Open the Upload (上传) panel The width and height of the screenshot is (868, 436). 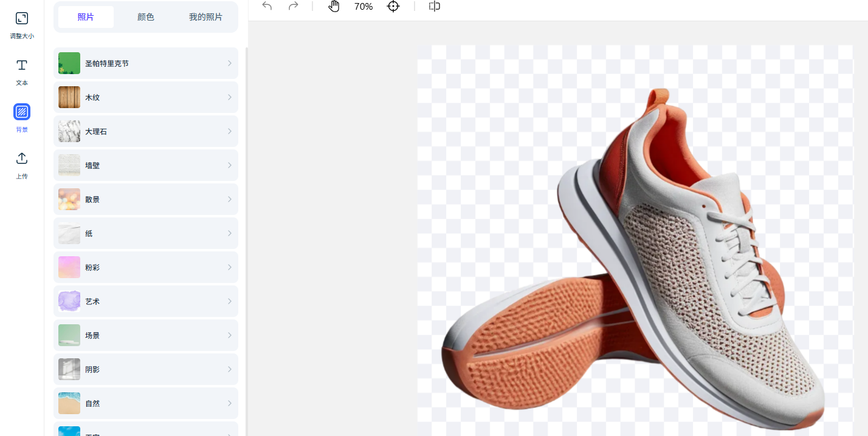pos(22,158)
